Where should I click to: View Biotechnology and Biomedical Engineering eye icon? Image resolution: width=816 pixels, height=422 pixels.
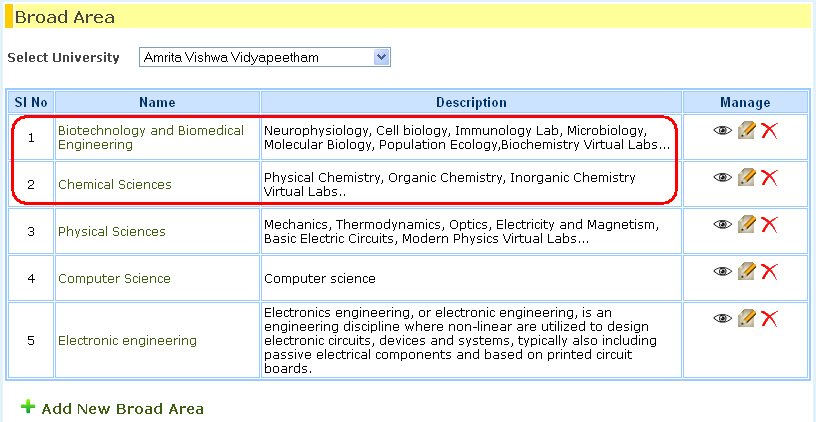(x=722, y=130)
